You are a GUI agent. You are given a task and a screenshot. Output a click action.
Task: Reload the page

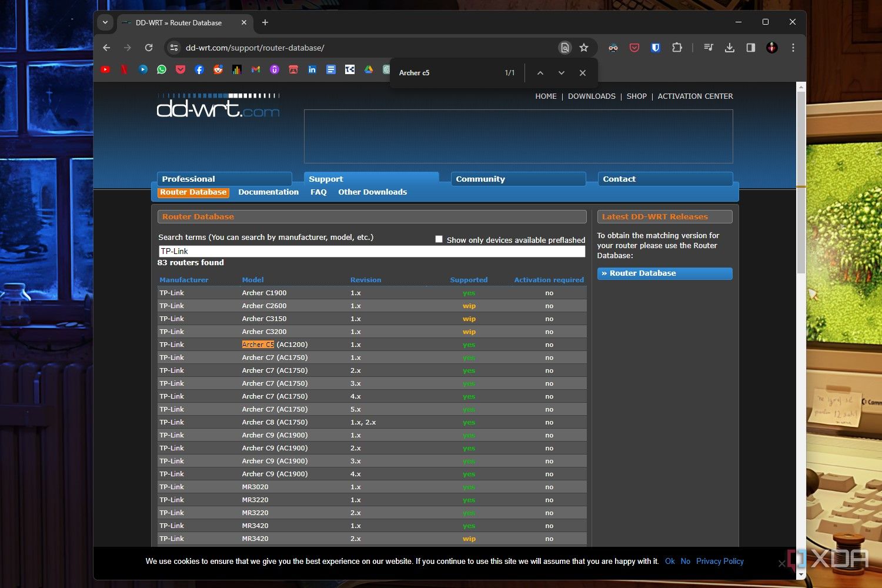tap(149, 48)
